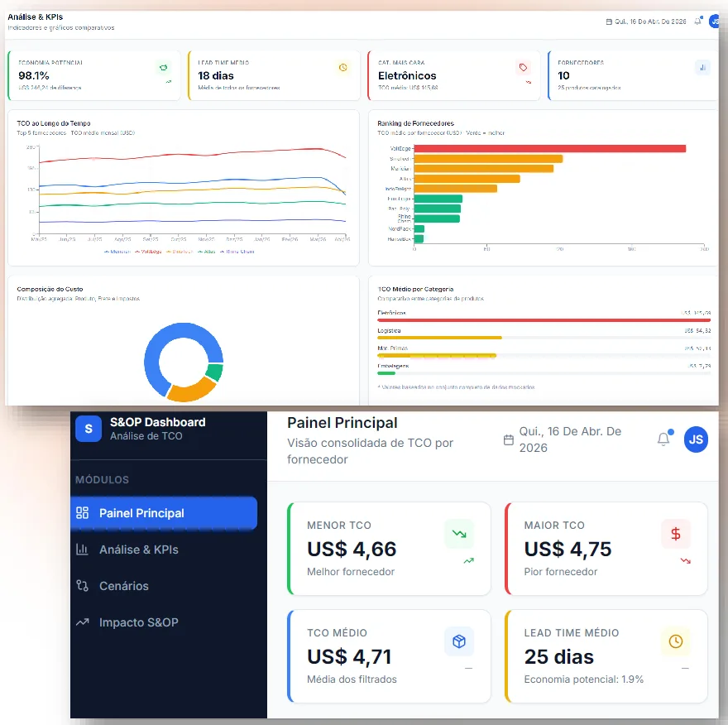This screenshot has height=725, width=728.
Task: Click the green downtrend icon on the Menor TCO card
Action: [x=459, y=534]
